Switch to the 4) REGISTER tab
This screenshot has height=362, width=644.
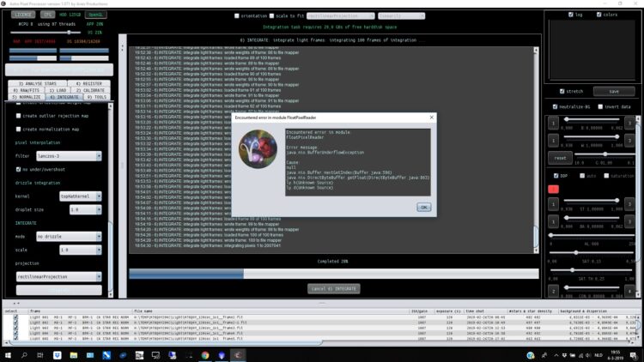[88, 83]
